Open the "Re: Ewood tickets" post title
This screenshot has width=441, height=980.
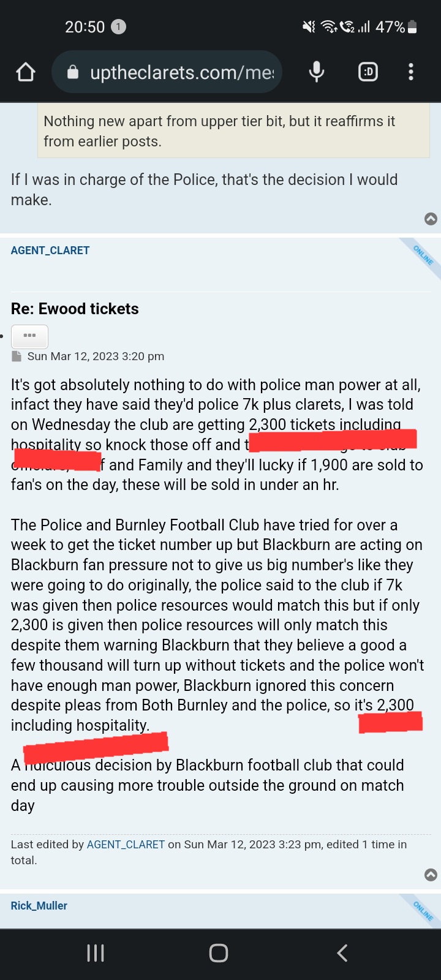point(75,309)
